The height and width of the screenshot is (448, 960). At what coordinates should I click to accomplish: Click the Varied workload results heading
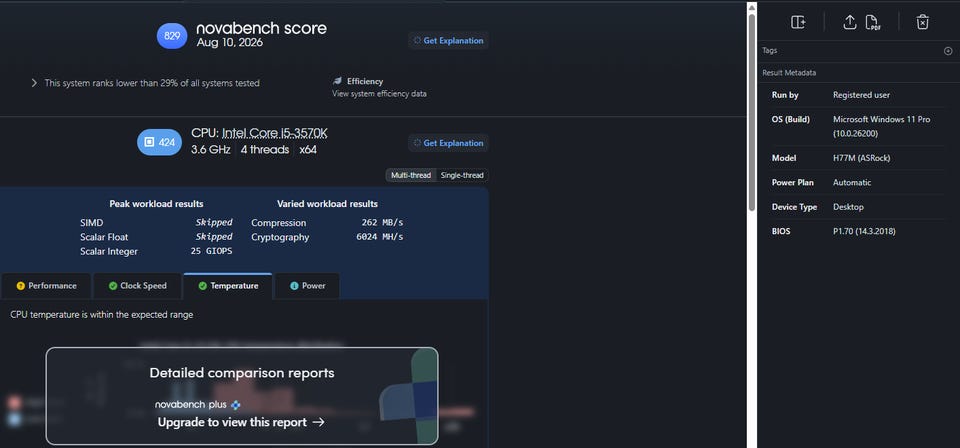pos(327,204)
